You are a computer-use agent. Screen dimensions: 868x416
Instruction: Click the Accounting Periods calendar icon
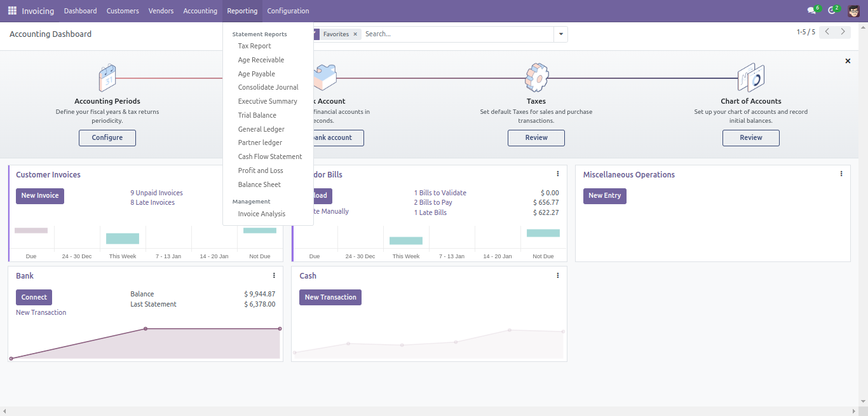click(107, 78)
